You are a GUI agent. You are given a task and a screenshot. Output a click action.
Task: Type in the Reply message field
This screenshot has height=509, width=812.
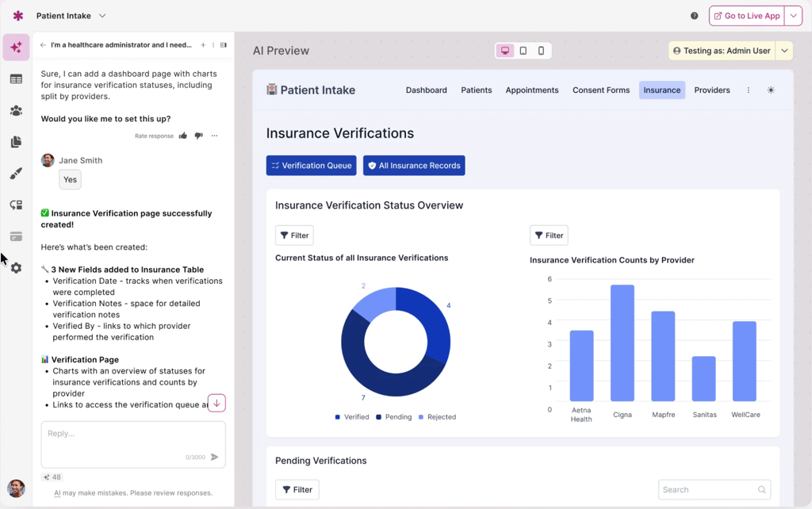point(132,436)
